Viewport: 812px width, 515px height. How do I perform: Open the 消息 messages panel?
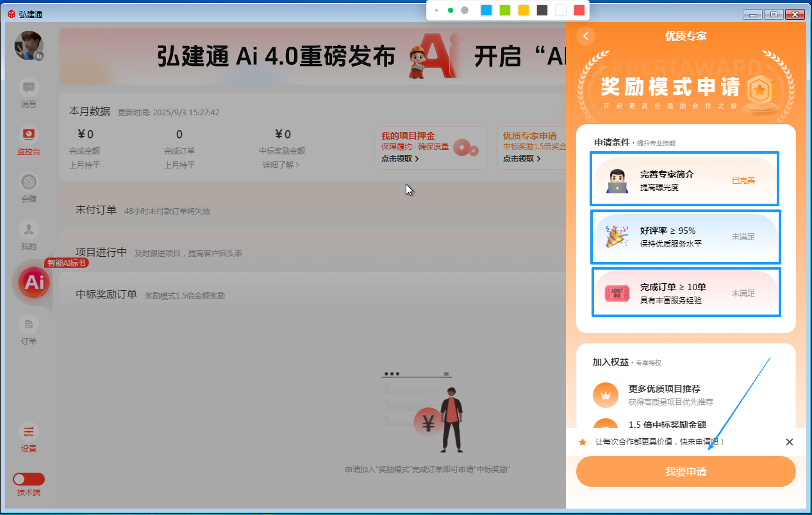pyautogui.click(x=28, y=90)
